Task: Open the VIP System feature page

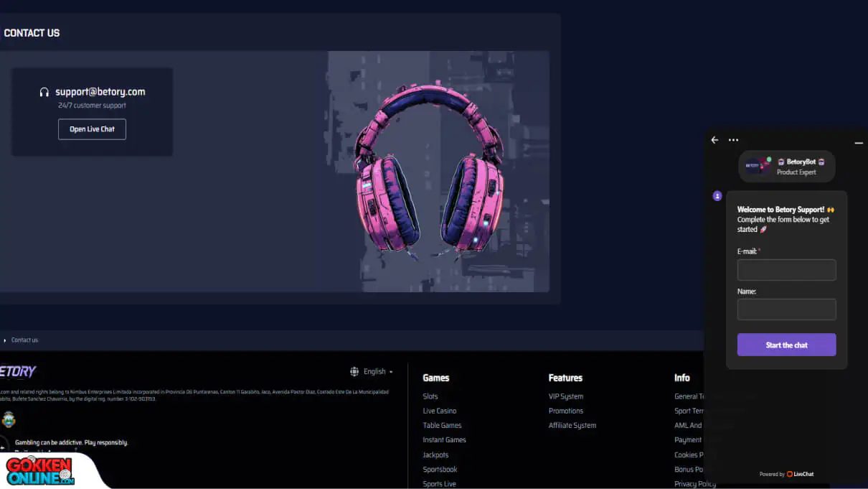Action: 566,396
